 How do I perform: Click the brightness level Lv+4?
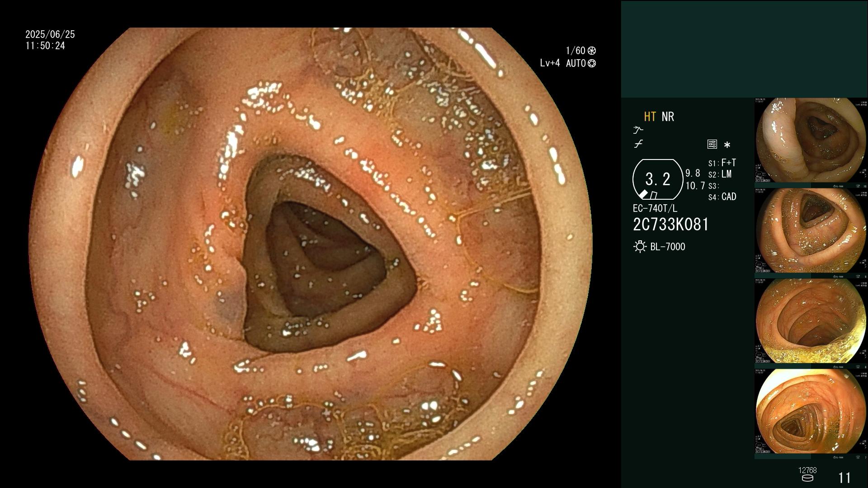tap(550, 63)
